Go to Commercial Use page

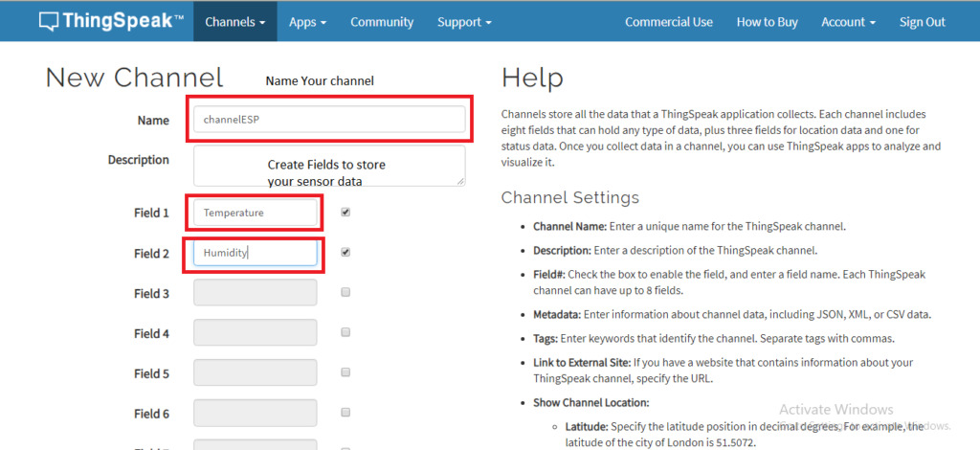(x=668, y=22)
